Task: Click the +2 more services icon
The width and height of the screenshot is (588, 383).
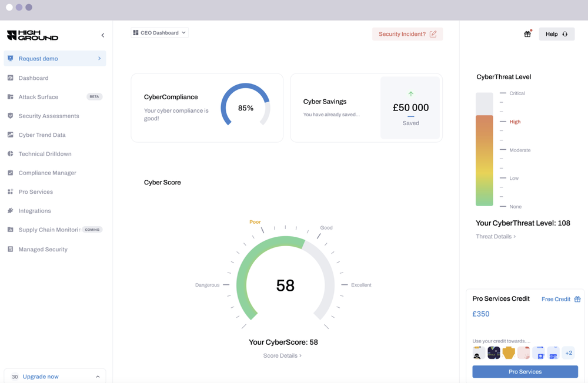Action: [569, 353]
